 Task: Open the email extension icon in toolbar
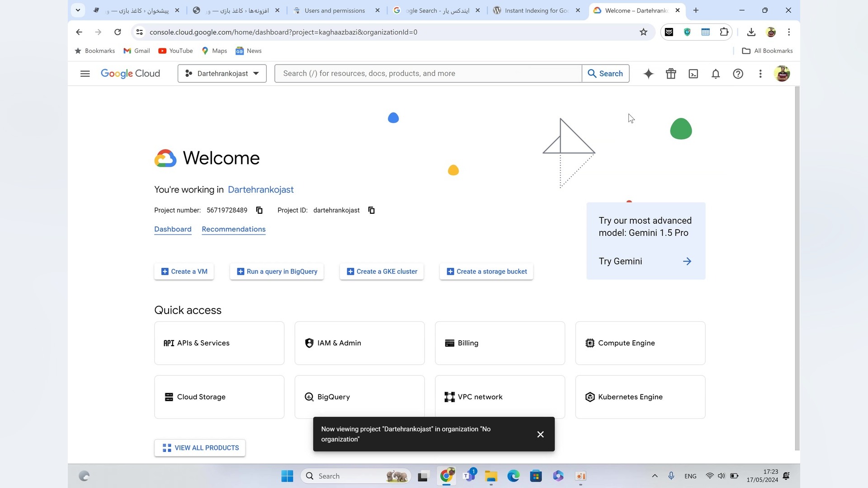(669, 32)
